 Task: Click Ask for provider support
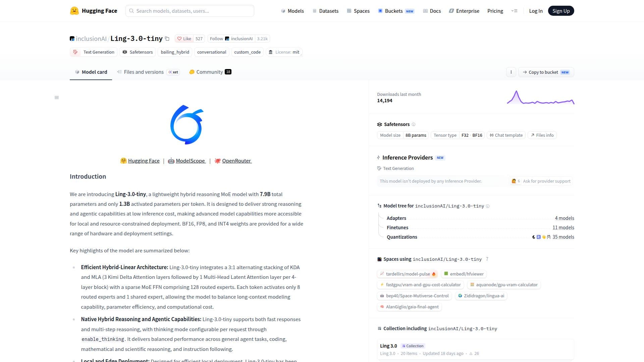coord(541,181)
